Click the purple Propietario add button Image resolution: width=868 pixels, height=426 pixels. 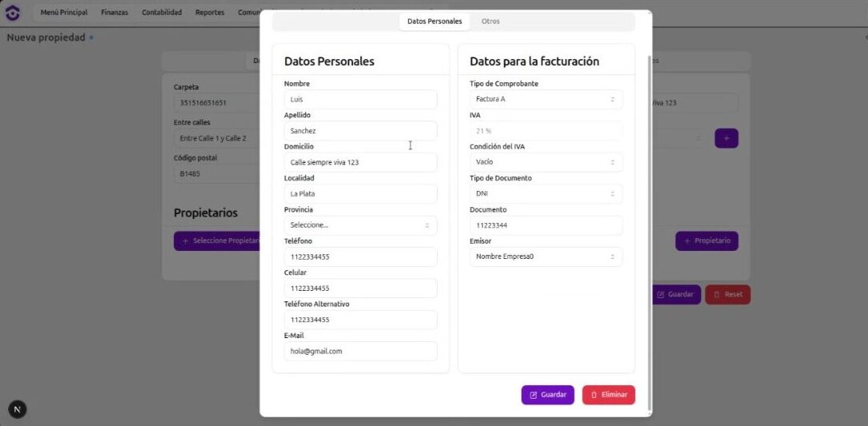[x=706, y=241]
